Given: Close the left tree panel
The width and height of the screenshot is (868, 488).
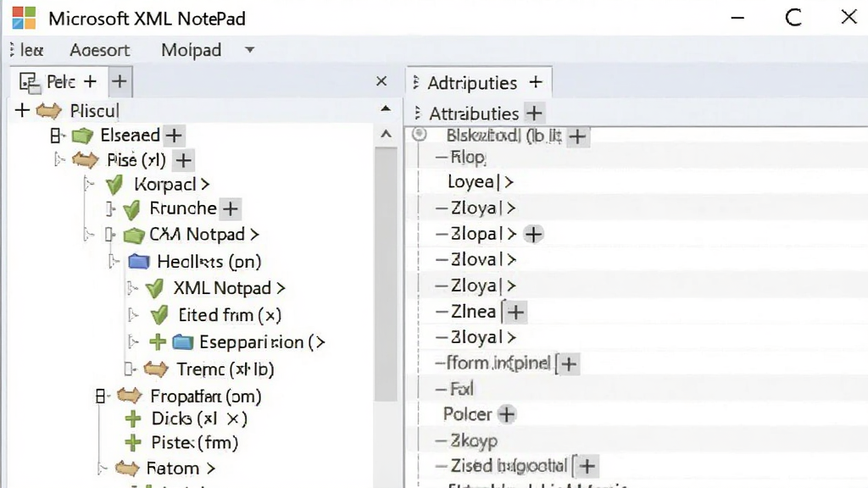Looking at the screenshot, I should pyautogui.click(x=381, y=81).
